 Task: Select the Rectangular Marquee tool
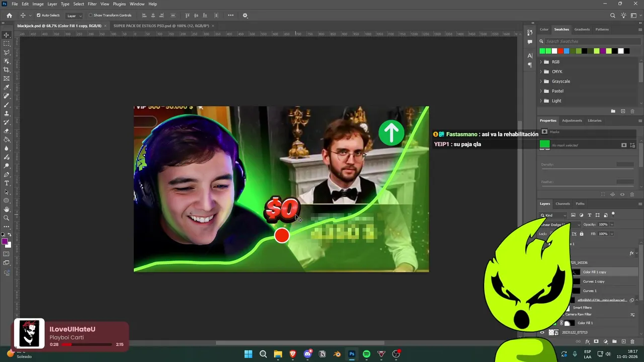coord(7,44)
